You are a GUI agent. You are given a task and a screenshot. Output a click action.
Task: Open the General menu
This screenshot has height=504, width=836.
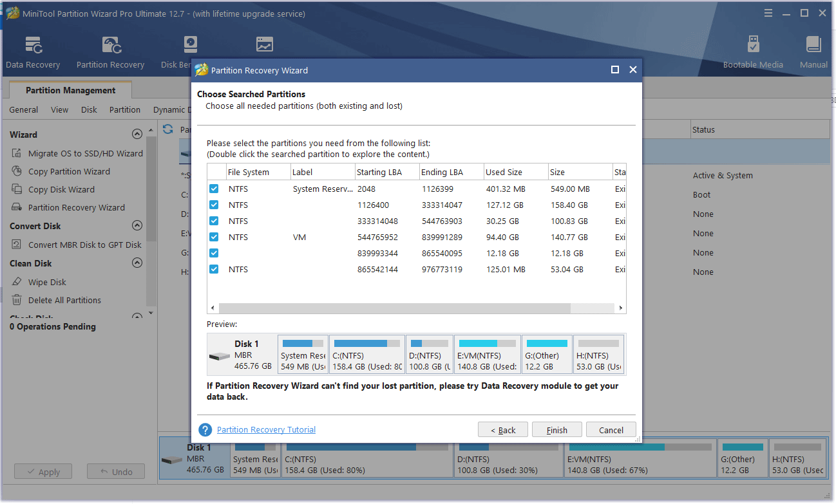(x=23, y=109)
